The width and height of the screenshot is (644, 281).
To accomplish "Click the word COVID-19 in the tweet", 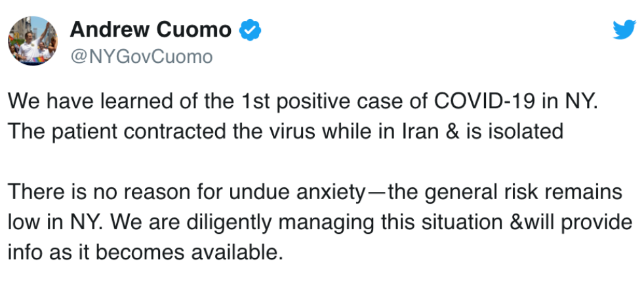I will (485, 101).
